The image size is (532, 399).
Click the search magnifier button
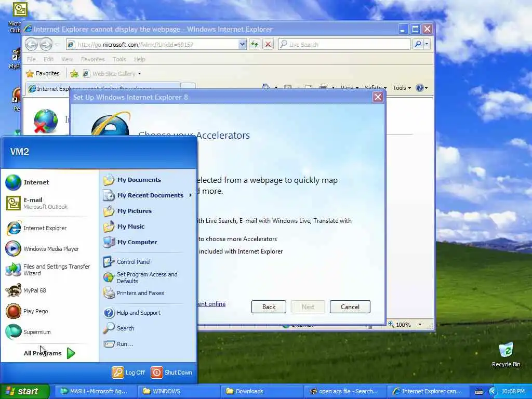(418, 45)
